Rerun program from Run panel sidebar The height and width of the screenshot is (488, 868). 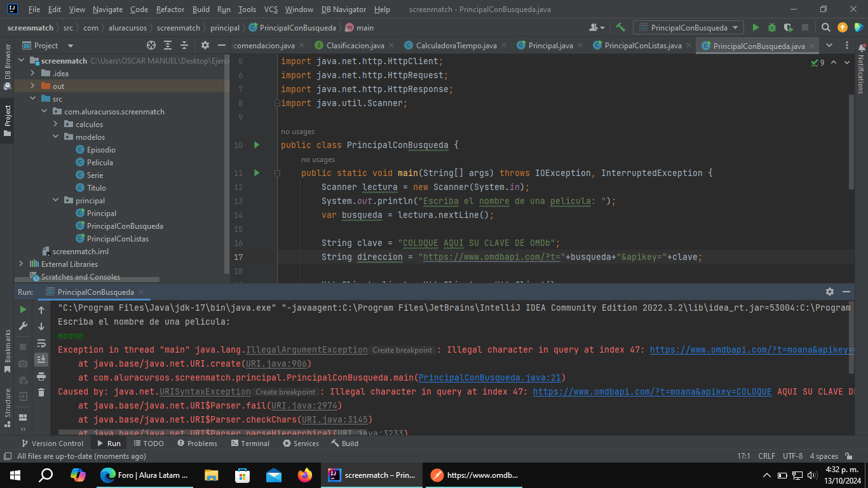[23, 309]
